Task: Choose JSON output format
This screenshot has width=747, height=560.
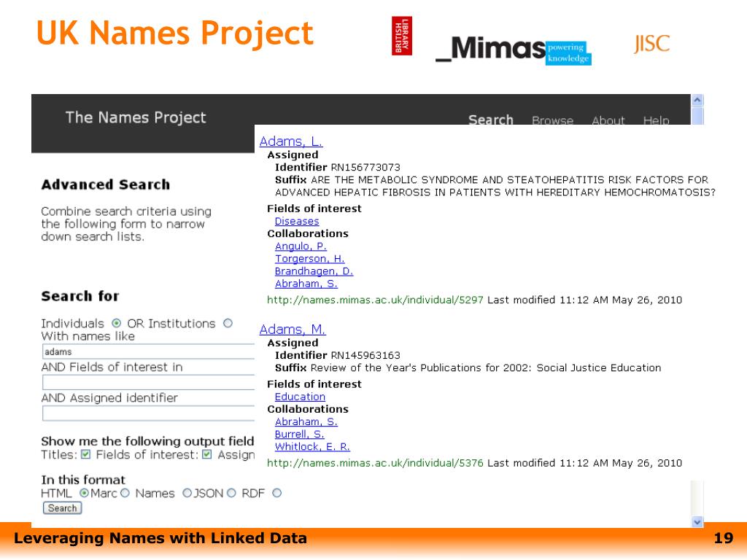Action: point(231,493)
